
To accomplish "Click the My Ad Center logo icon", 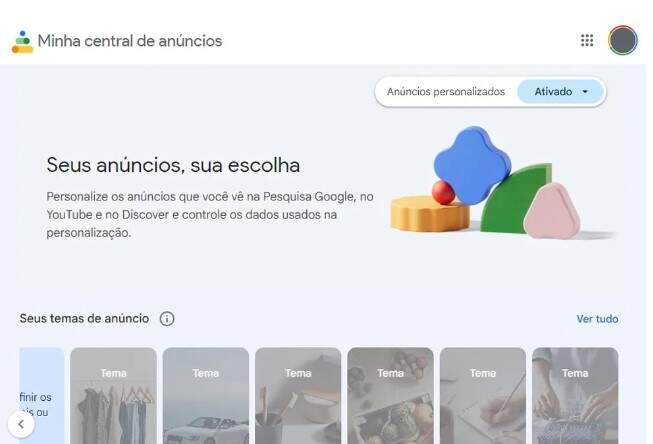I will [22, 42].
